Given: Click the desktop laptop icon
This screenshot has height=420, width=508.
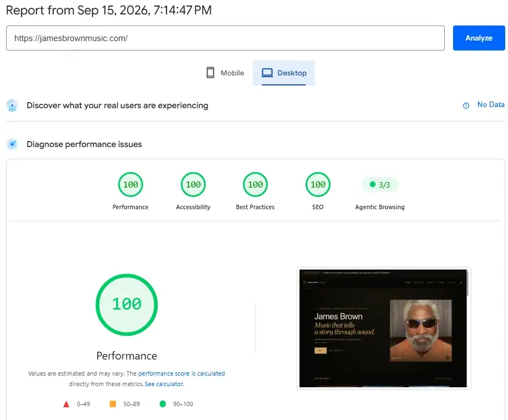Looking at the screenshot, I should coord(267,73).
